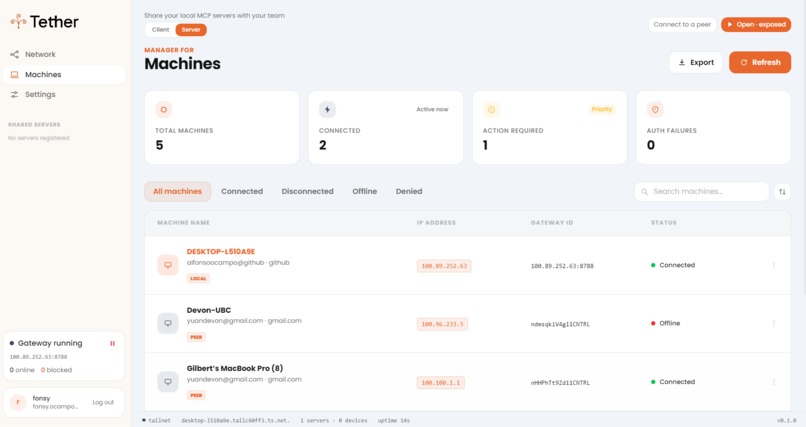Open the DESKTOP-L510A9E machine
806x427 pixels.
(221, 252)
